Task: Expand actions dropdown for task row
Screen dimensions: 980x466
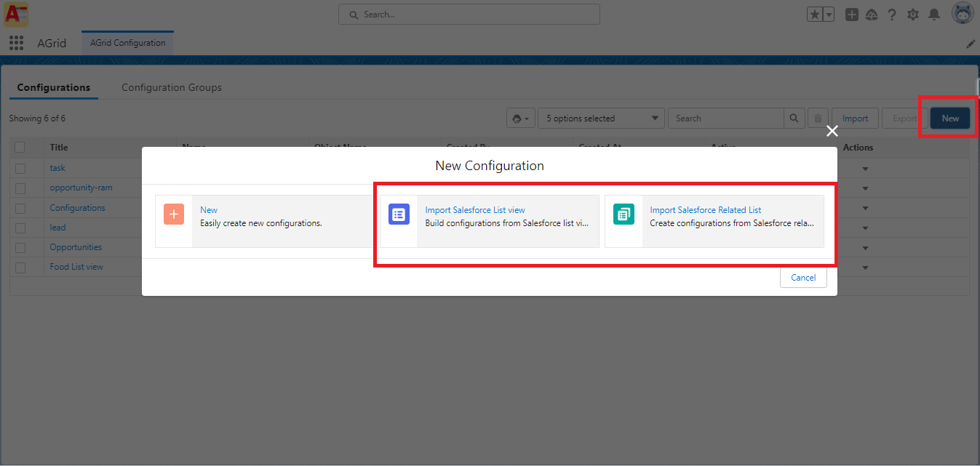Action: (x=865, y=169)
